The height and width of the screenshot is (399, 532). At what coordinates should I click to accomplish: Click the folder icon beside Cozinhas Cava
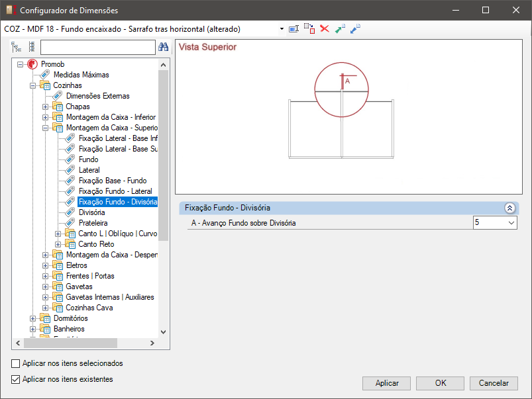pyautogui.click(x=58, y=308)
